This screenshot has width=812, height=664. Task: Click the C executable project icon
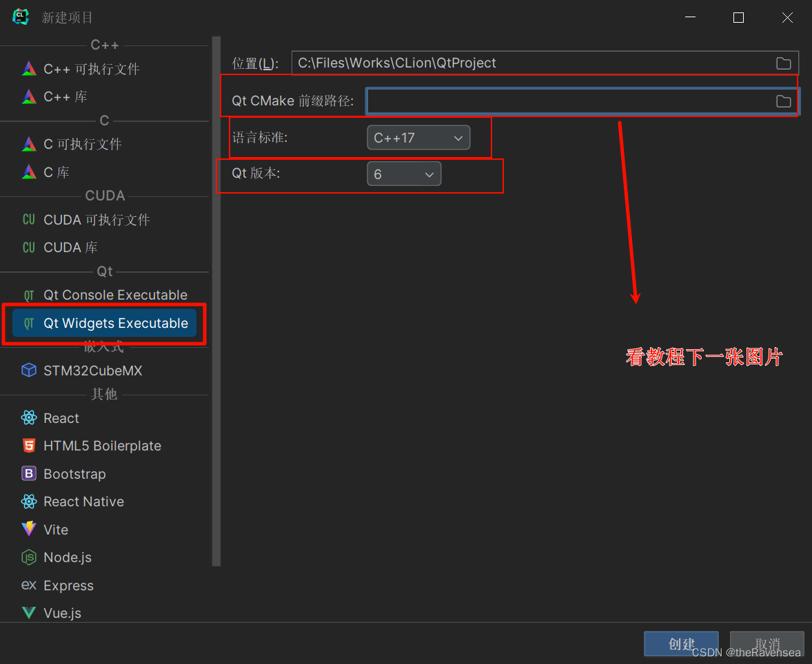point(29,144)
